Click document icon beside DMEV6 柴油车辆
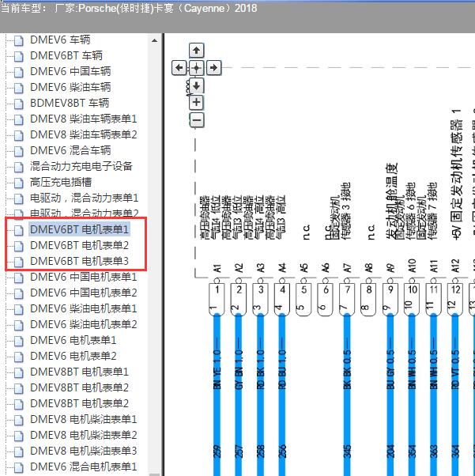The image size is (475, 476). click(x=19, y=88)
